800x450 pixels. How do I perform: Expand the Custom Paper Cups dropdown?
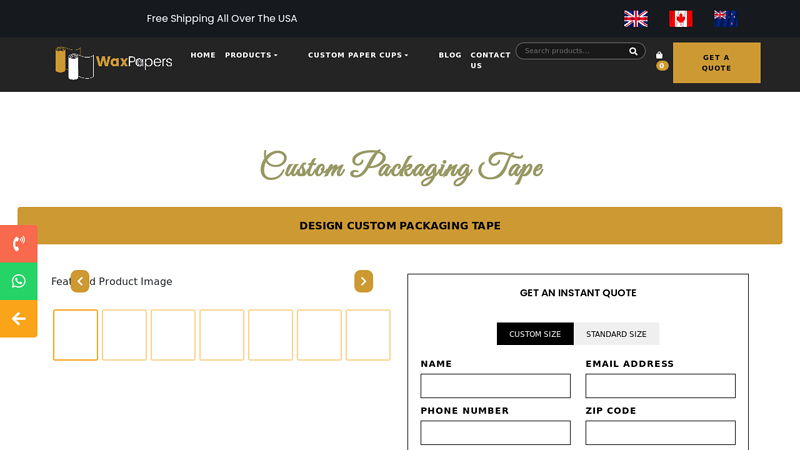tap(358, 55)
